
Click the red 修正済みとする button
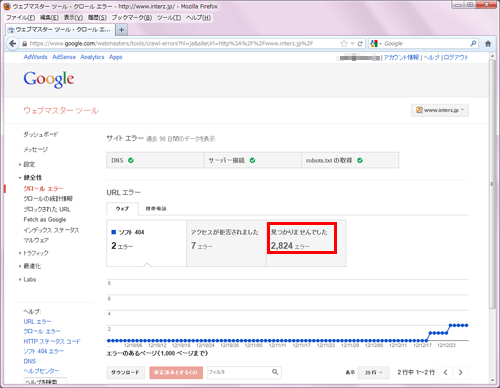click(176, 372)
